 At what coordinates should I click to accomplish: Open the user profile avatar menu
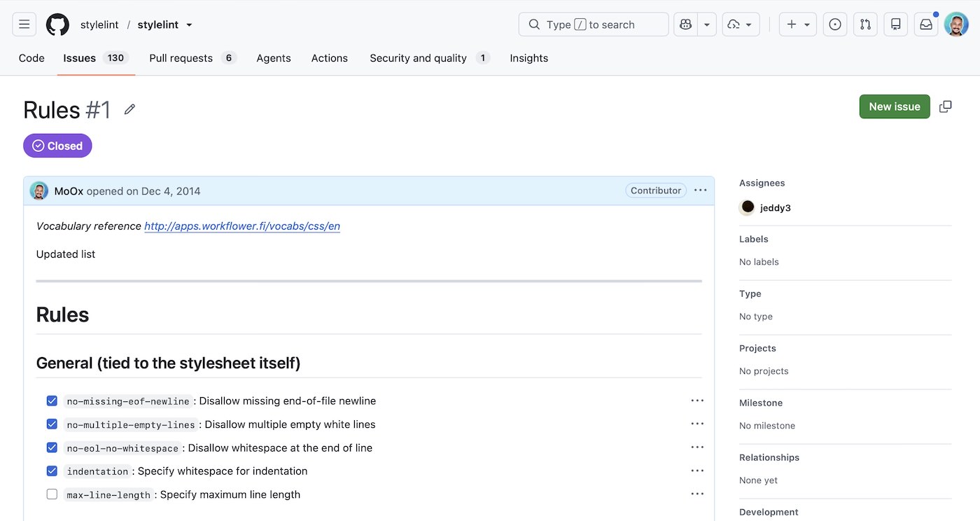(956, 25)
